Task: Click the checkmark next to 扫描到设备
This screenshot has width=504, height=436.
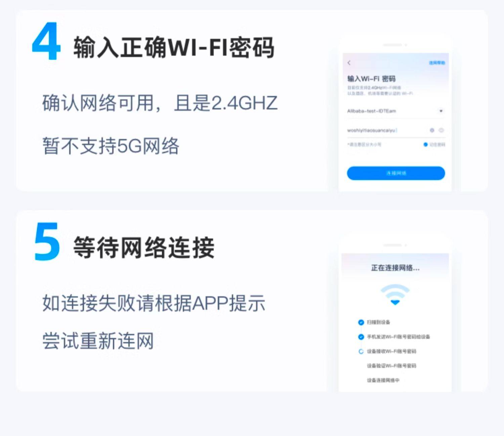Action: click(x=361, y=322)
